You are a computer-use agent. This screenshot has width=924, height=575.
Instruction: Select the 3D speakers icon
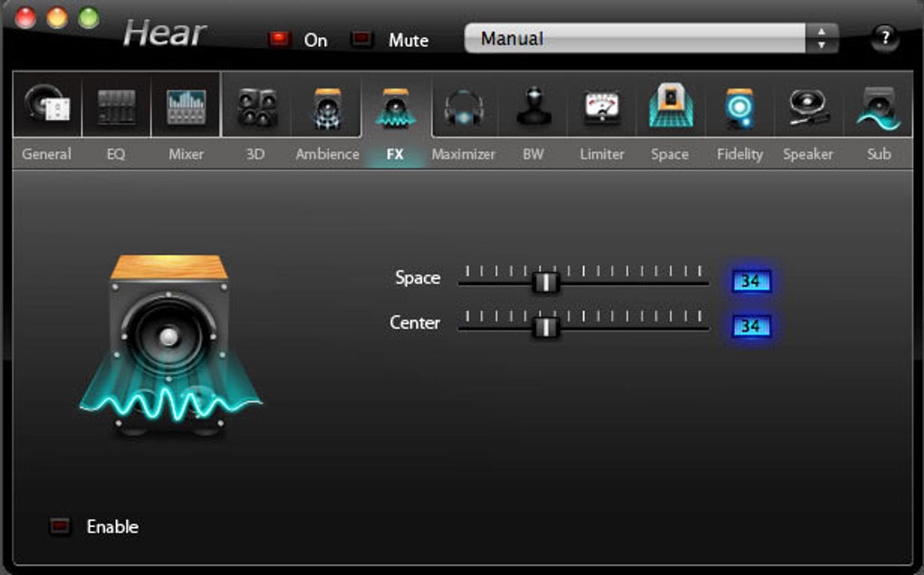coord(256,107)
